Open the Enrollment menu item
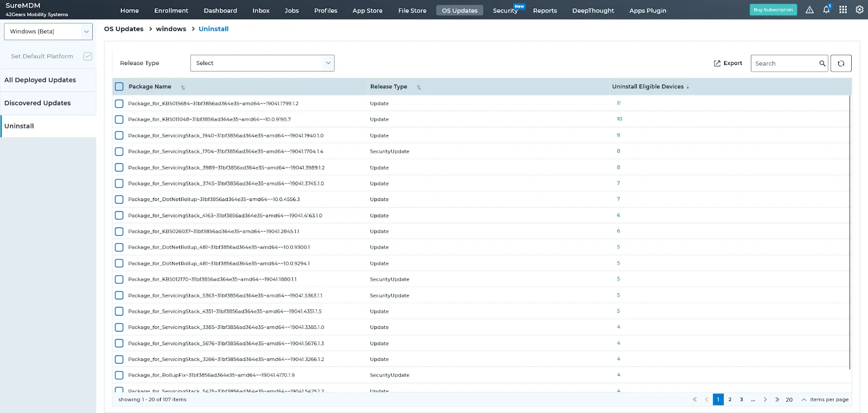The image size is (868, 413). (x=171, y=10)
